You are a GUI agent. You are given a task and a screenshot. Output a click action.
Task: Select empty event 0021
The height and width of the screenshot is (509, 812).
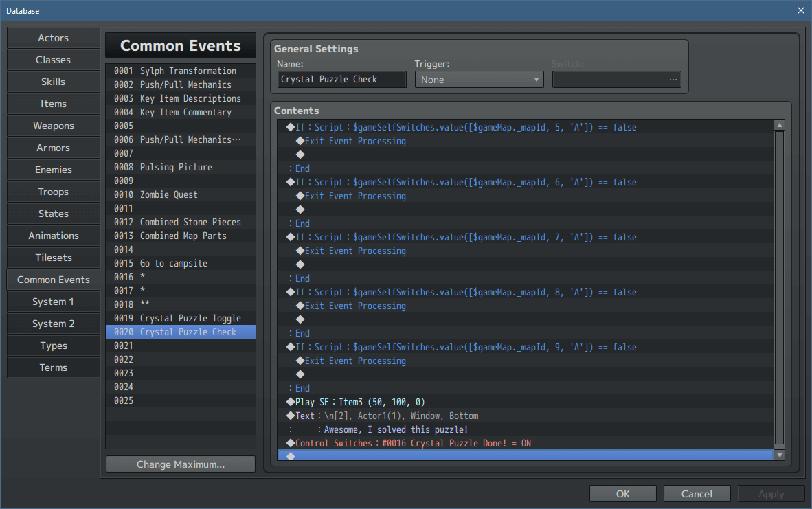point(181,346)
